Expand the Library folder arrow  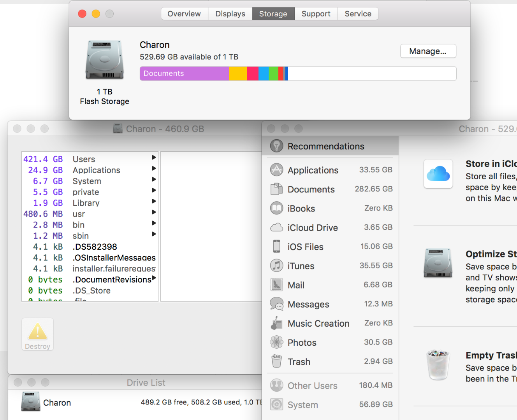154,201
